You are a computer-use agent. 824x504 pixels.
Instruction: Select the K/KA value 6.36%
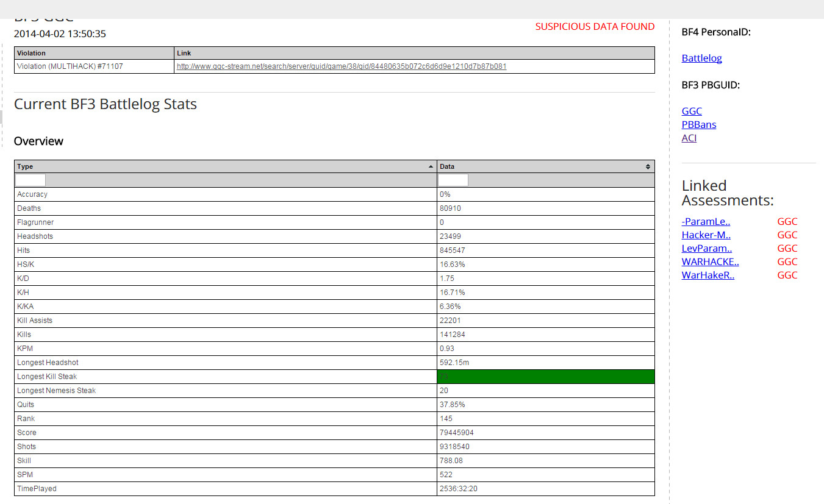click(450, 307)
